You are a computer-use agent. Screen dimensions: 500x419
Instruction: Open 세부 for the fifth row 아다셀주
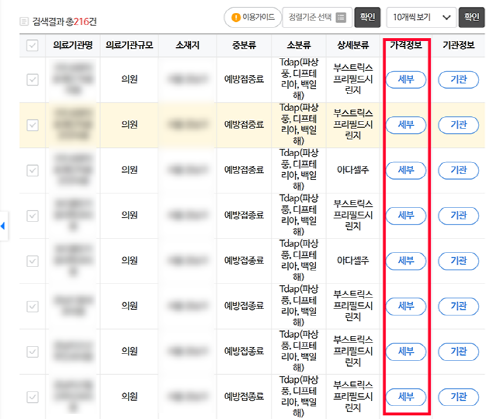(x=406, y=261)
